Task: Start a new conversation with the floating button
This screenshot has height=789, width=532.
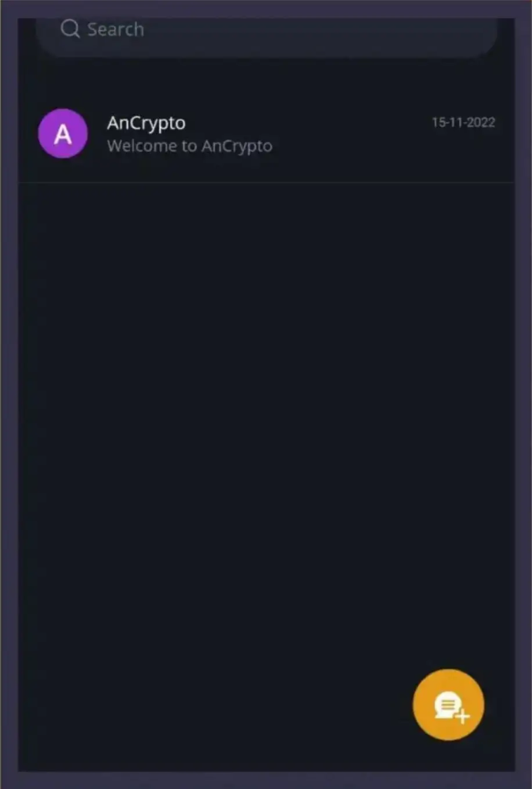Action: click(x=448, y=704)
